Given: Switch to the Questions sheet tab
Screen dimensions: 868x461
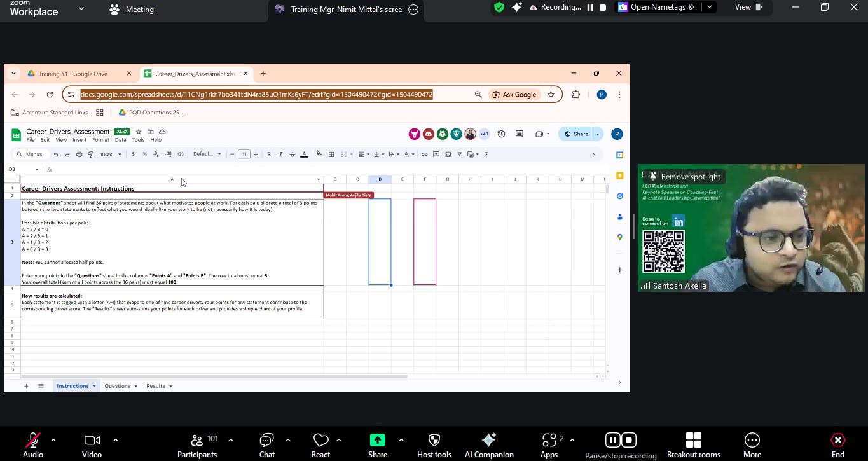Looking at the screenshot, I should [x=117, y=386].
